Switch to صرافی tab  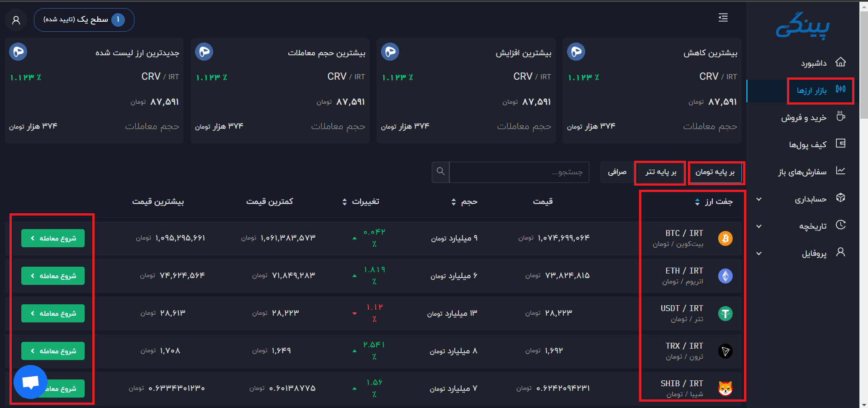pyautogui.click(x=617, y=173)
